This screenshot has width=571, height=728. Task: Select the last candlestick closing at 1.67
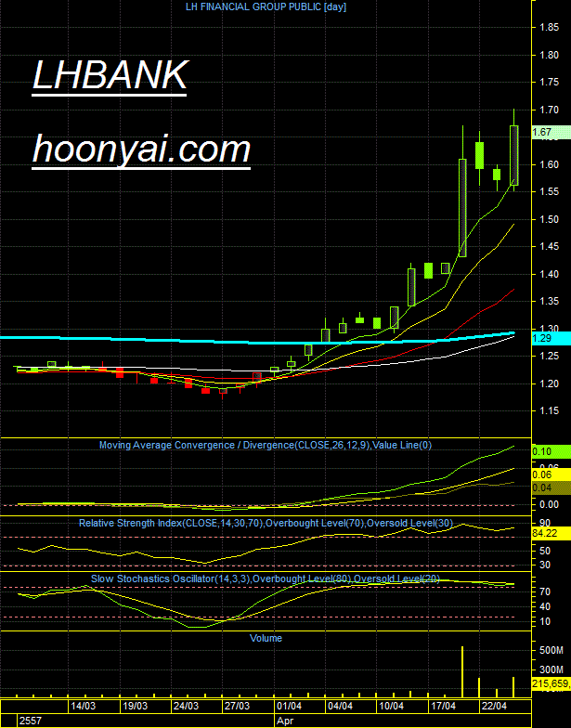514,150
